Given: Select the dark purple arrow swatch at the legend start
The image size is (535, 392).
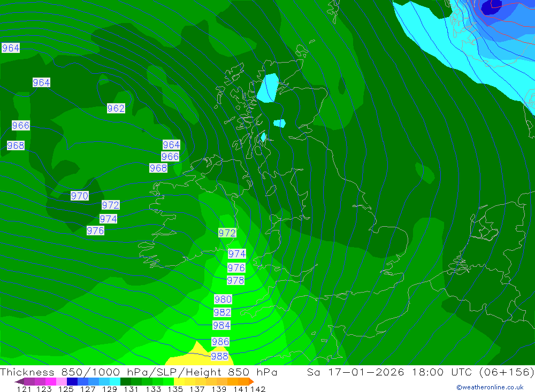Looking at the screenshot, I should tap(19, 381).
